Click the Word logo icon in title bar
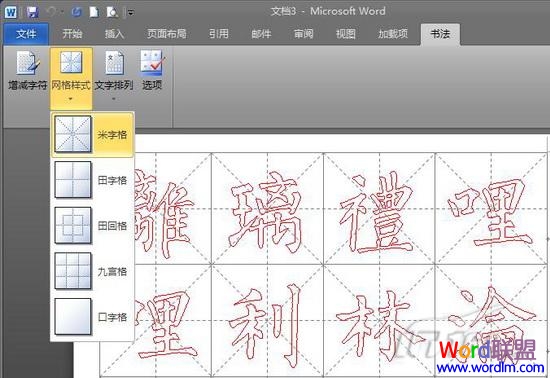Image resolution: width=550 pixels, height=378 pixels. point(11,12)
